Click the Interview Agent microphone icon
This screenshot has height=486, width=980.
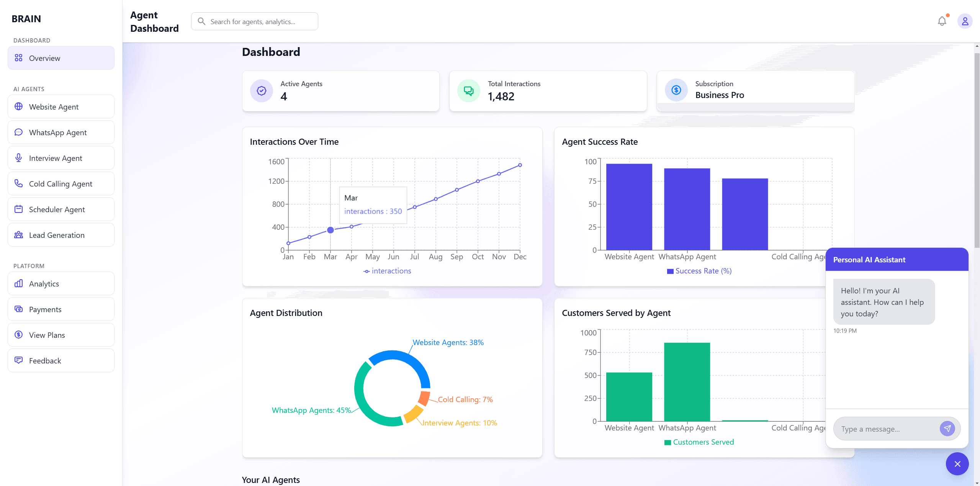coord(18,158)
